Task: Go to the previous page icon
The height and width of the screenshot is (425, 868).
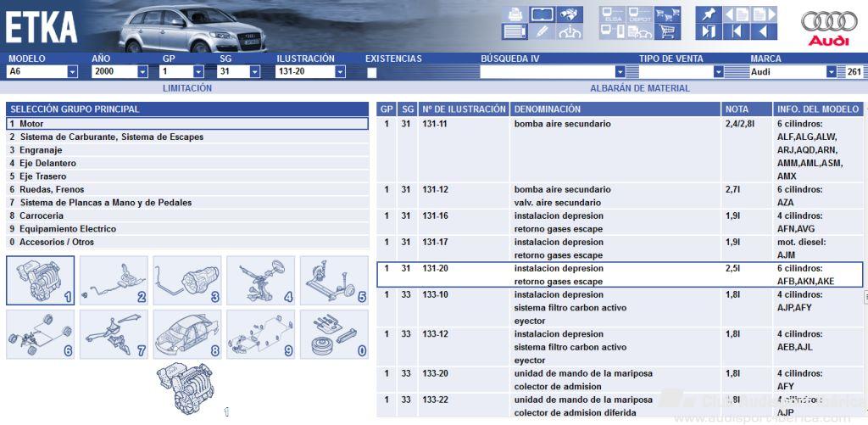Action: point(737,14)
